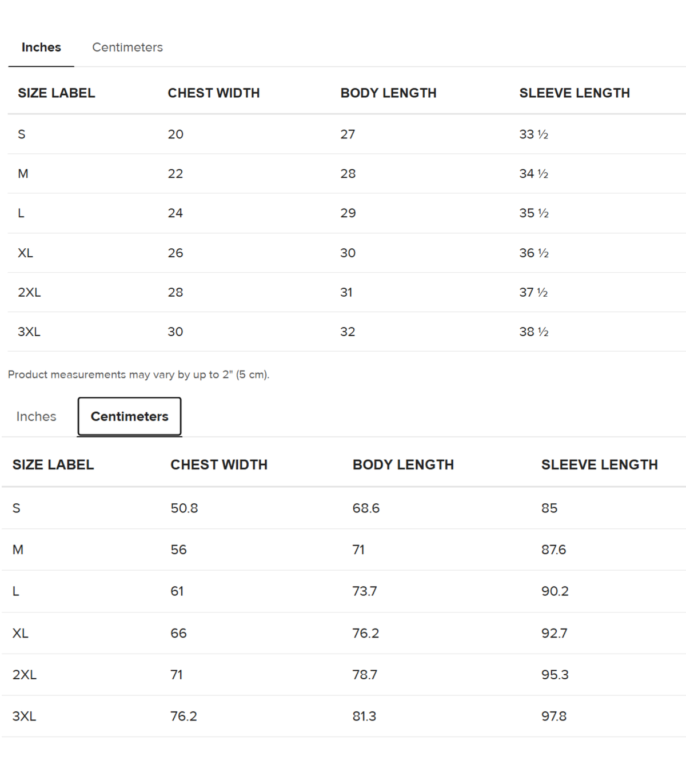Click sleeve length value 33 ½
The width and height of the screenshot is (686, 784).
pyautogui.click(x=534, y=134)
